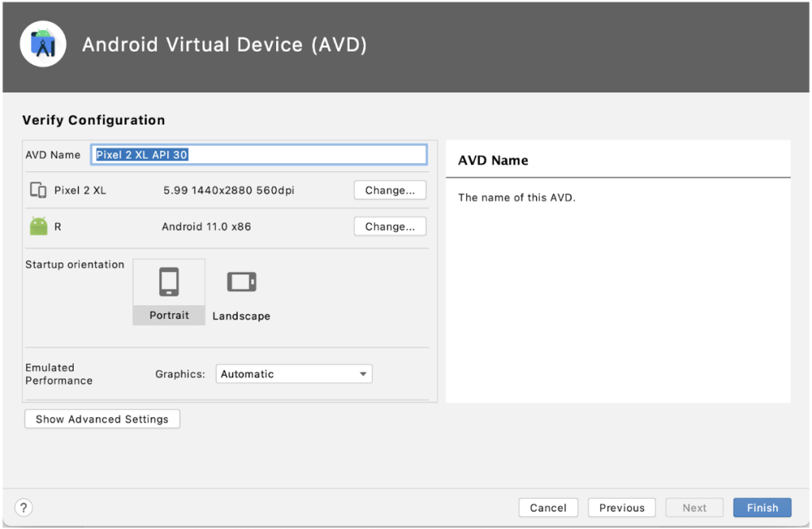The image size is (812, 529).
Task: Click the Android Studio logo icon
Action: (x=43, y=44)
